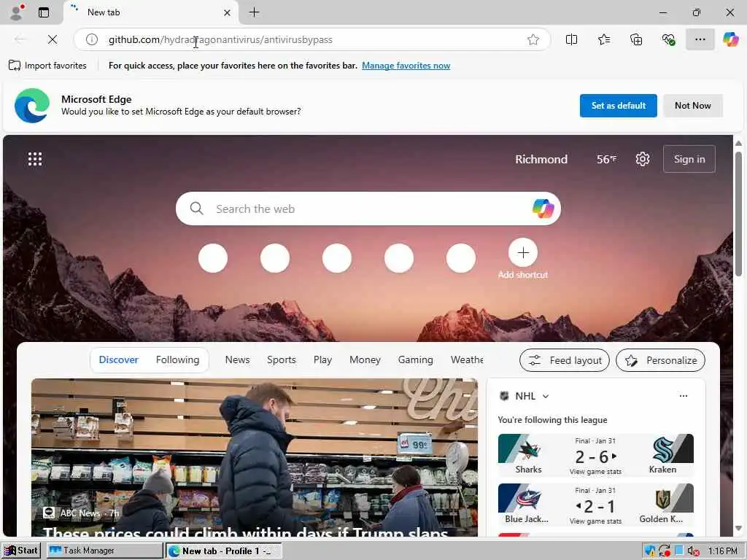The height and width of the screenshot is (560, 747).
Task: Open the Settings and more ellipsis menu
Action: point(700,39)
